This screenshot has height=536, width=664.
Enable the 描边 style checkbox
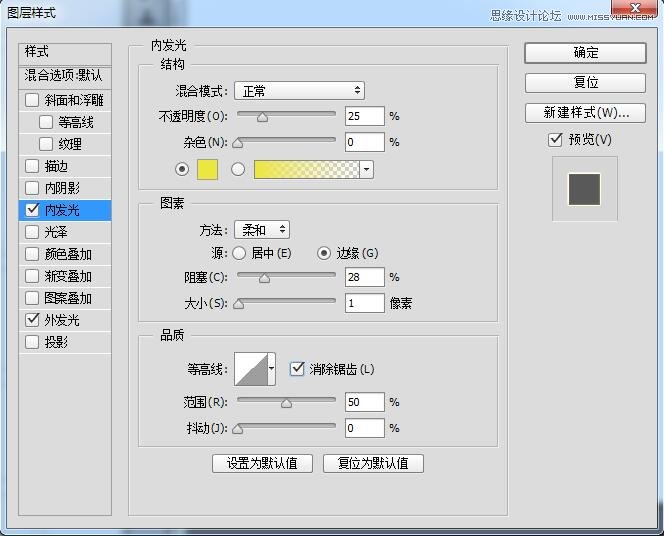click(x=32, y=166)
